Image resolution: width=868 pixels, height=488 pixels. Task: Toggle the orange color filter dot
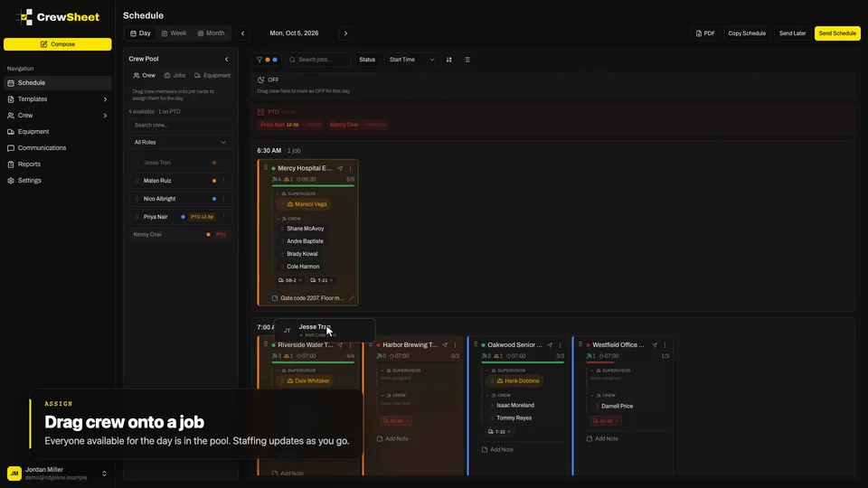coord(268,60)
